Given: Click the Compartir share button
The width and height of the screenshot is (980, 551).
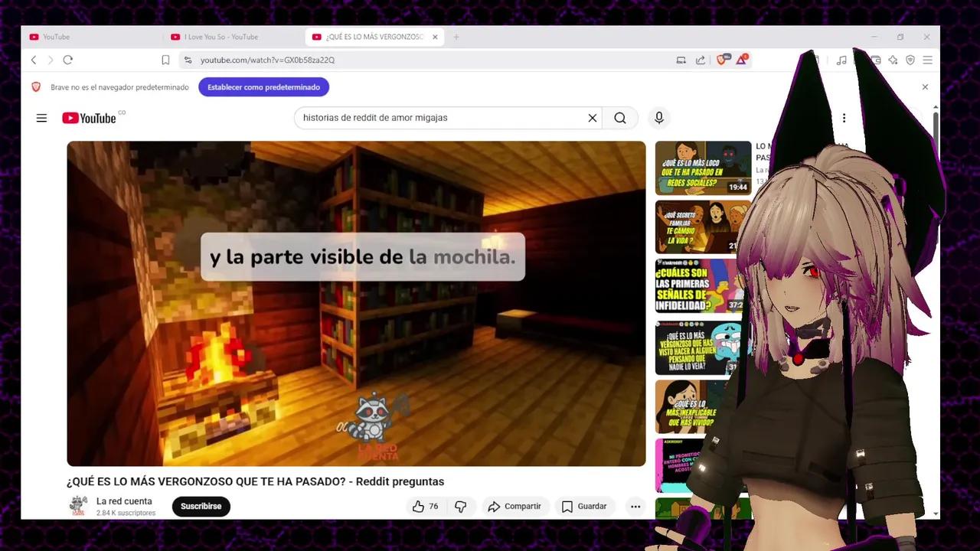Looking at the screenshot, I should [x=514, y=506].
